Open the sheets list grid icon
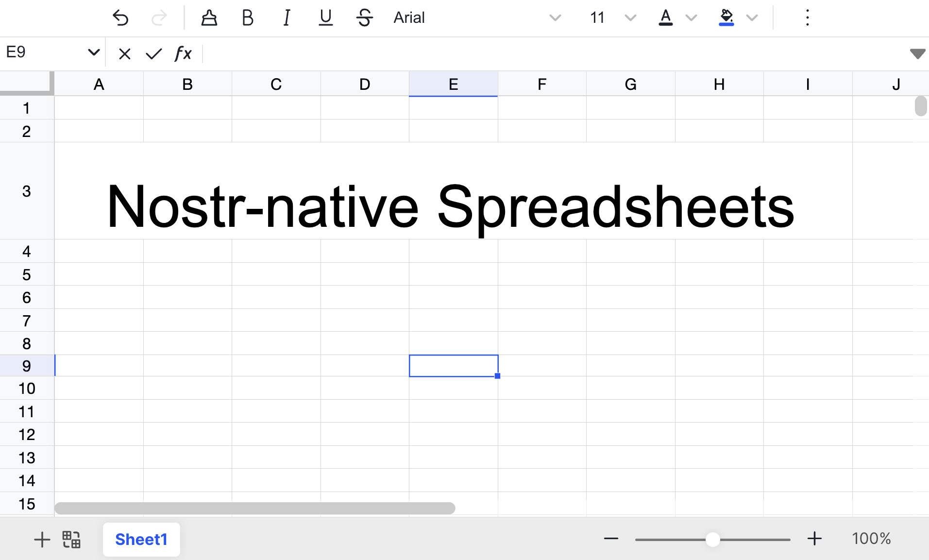Image resolution: width=929 pixels, height=560 pixels. (x=71, y=539)
